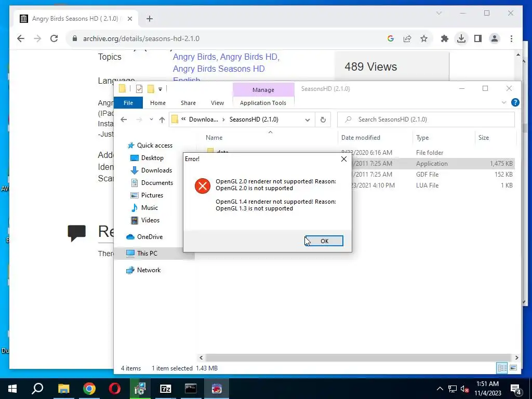Close the Angry Birds Seasons HD tab
Screen dimensions: 532x399
coord(129,19)
